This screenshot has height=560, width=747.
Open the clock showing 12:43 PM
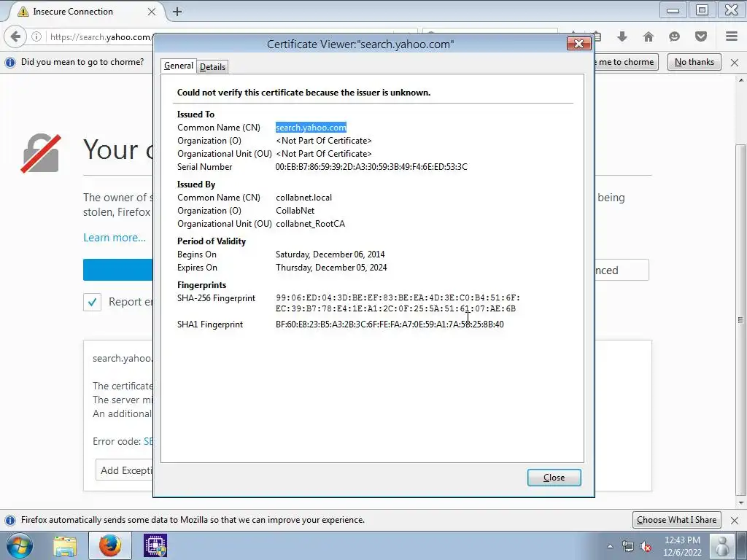(682, 546)
